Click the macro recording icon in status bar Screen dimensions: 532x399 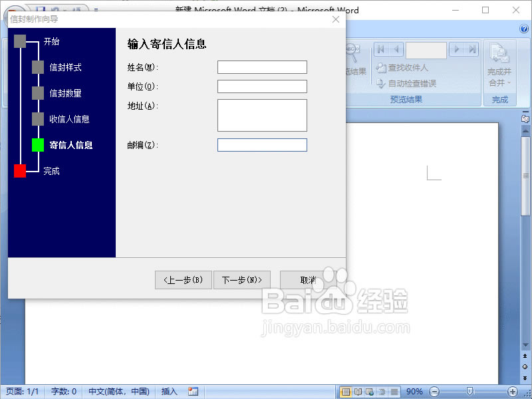tap(193, 392)
